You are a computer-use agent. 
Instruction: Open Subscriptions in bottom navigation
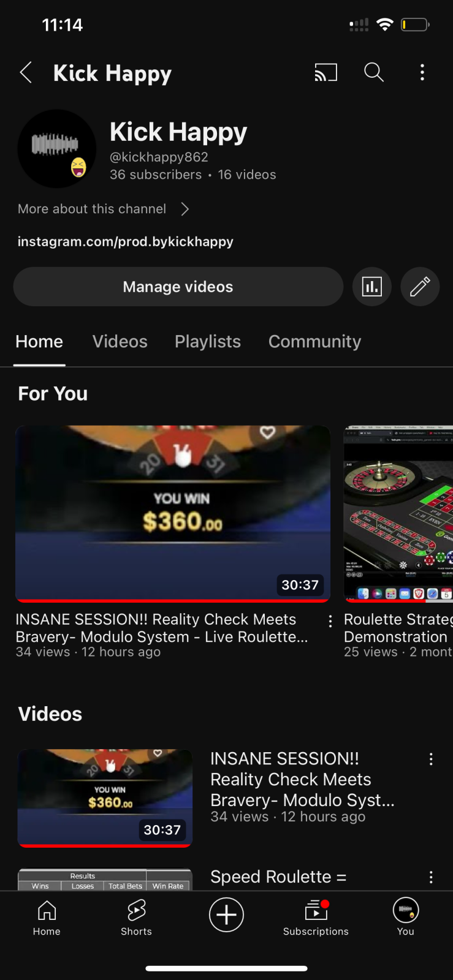pyautogui.click(x=316, y=918)
